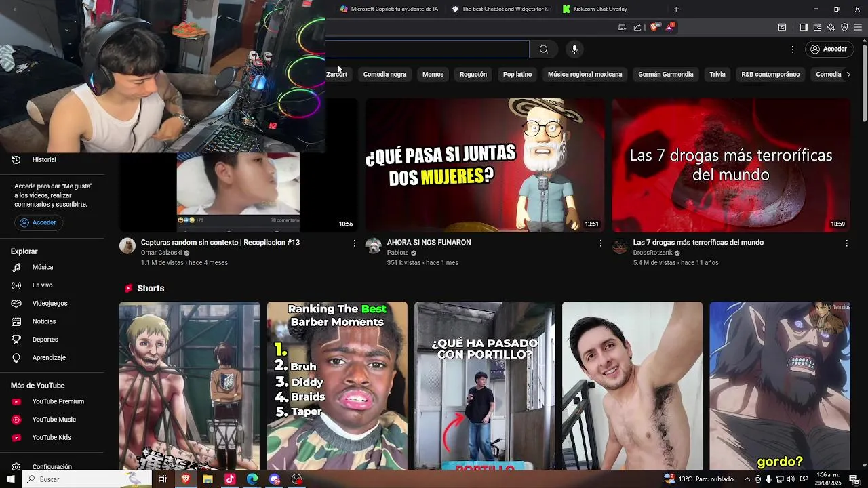Screen dimensions: 868x488
Task: Click in the YouTube search input field
Action: pyautogui.click(x=427, y=49)
